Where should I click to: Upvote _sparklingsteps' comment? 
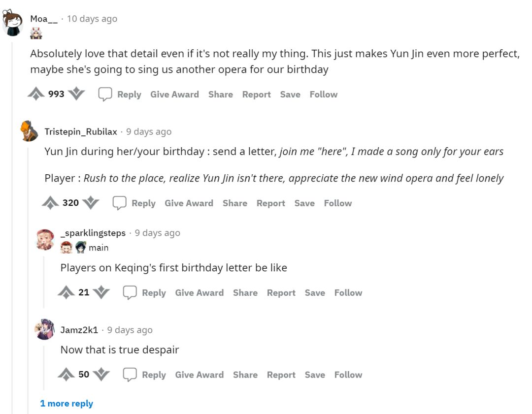click(66, 292)
